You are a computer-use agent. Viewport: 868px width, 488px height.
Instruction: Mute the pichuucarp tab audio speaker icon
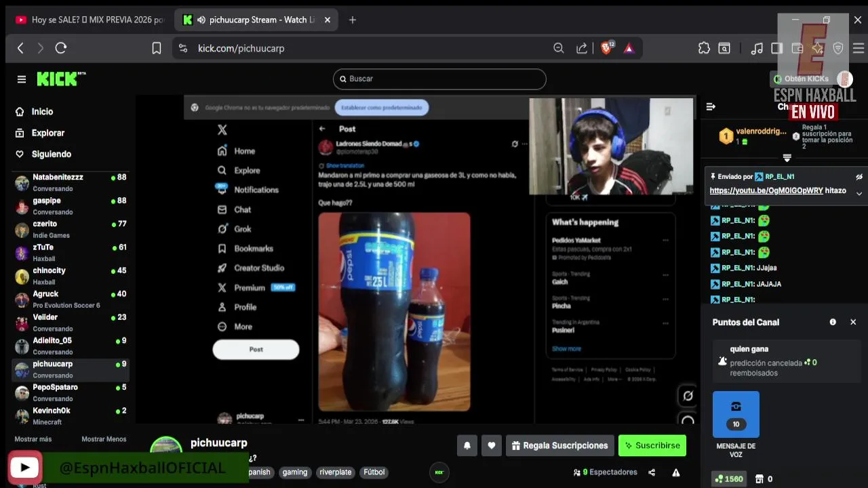(x=201, y=20)
